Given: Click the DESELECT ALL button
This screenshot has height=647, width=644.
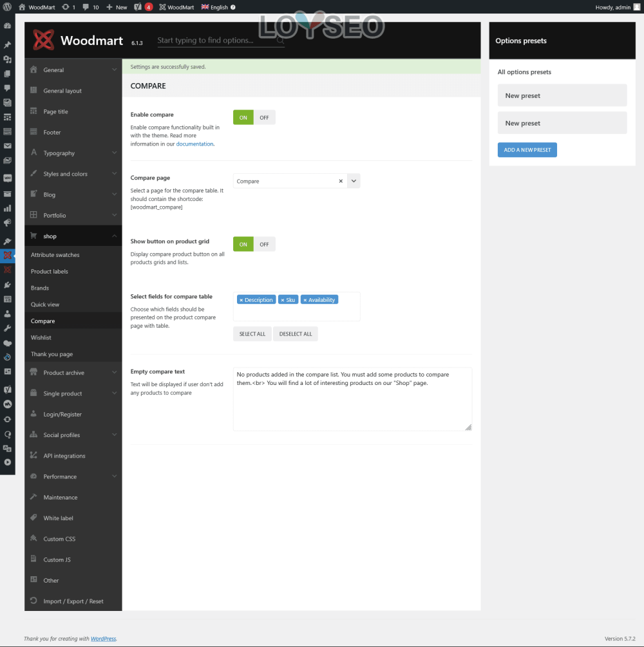Looking at the screenshot, I should pyautogui.click(x=296, y=334).
